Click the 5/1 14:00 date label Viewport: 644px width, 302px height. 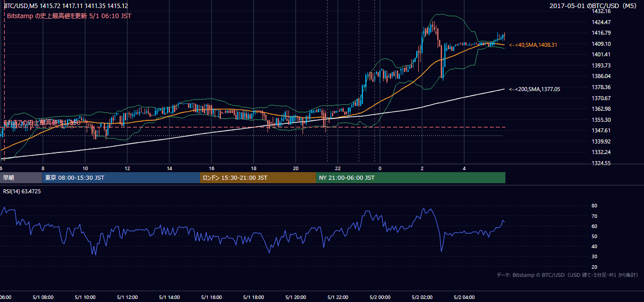[169, 297]
